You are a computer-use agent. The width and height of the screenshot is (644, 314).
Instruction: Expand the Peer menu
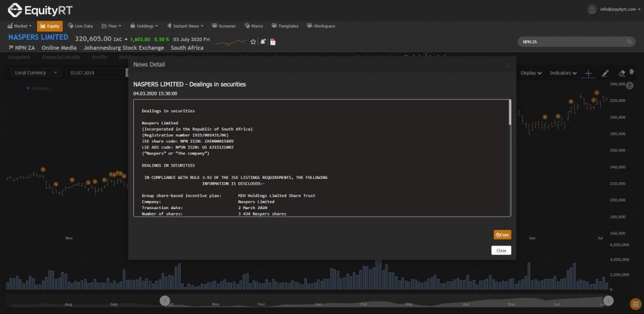(111, 26)
